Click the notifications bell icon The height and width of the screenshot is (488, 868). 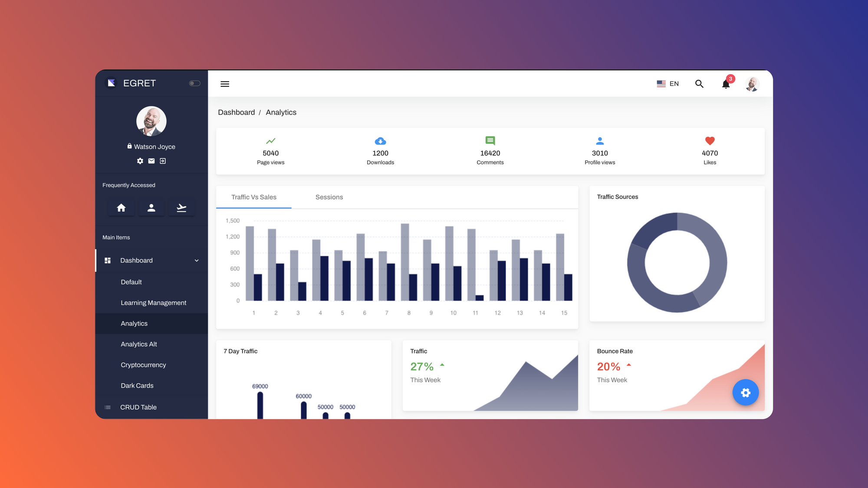coord(726,83)
